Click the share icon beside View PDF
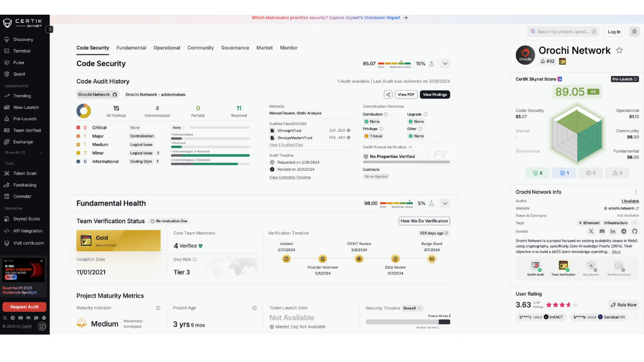This screenshot has height=362, width=644. [x=388, y=94]
